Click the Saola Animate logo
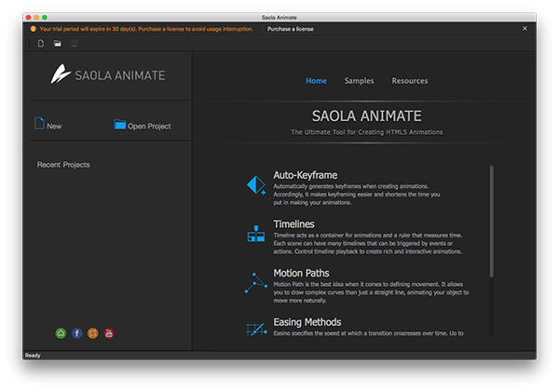 108,74
